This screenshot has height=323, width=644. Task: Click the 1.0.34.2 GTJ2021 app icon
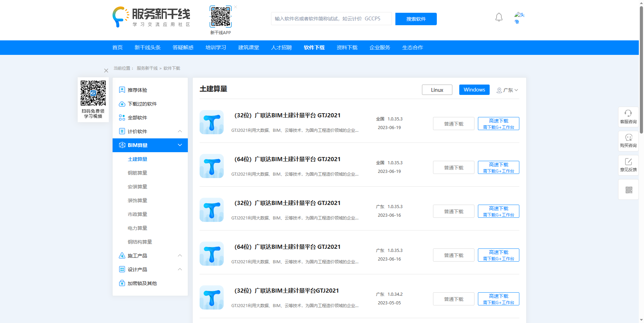click(212, 297)
